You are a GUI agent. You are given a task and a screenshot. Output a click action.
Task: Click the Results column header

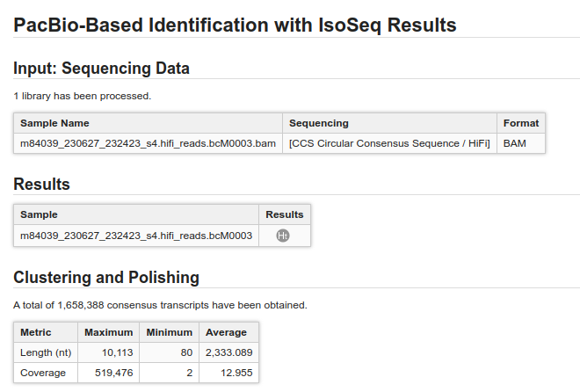click(x=284, y=214)
